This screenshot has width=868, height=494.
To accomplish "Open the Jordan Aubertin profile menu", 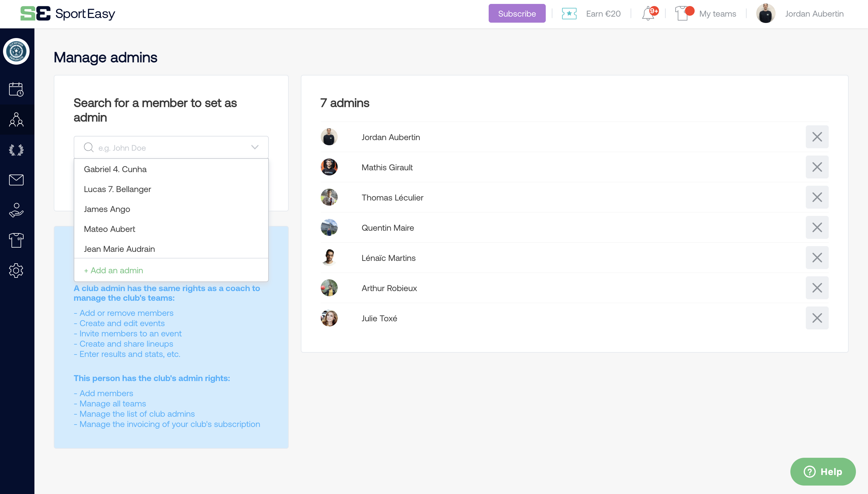I will (814, 14).
